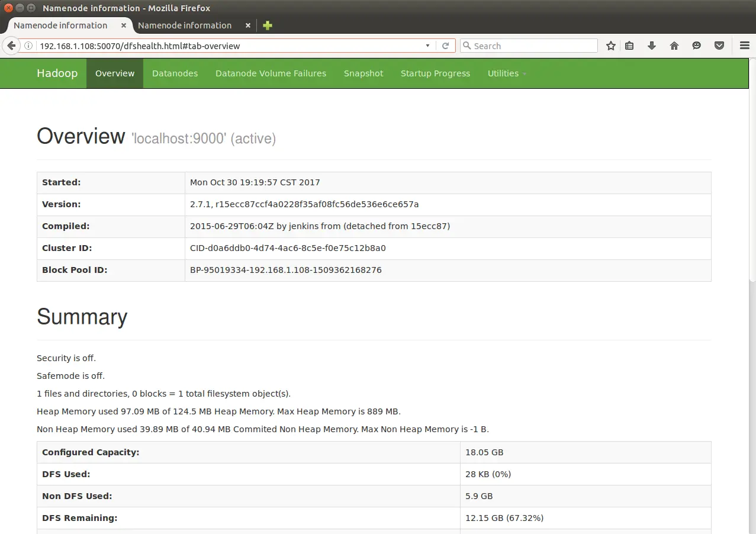This screenshot has width=756, height=534.
Task: Go to Firefox home page icon
Action: pyautogui.click(x=674, y=46)
